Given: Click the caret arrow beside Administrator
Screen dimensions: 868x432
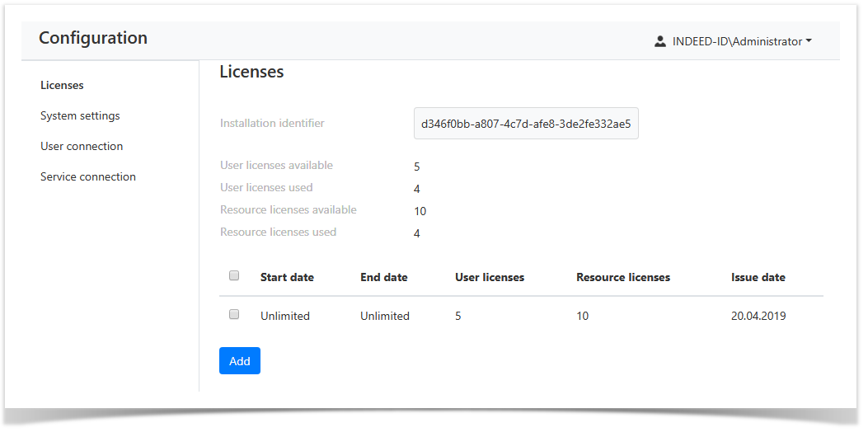Looking at the screenshot, I should [809, 41].
